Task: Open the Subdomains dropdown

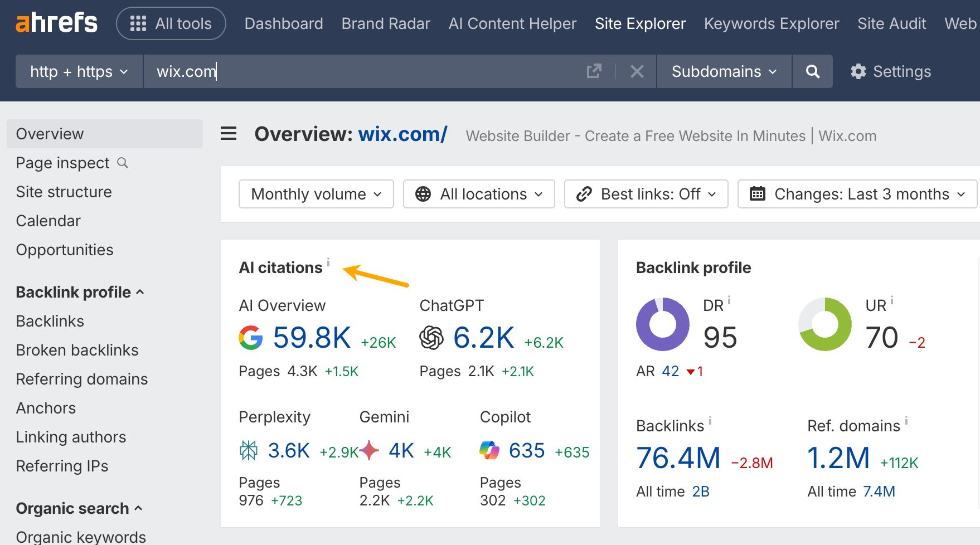Action: tap(723, 71)
